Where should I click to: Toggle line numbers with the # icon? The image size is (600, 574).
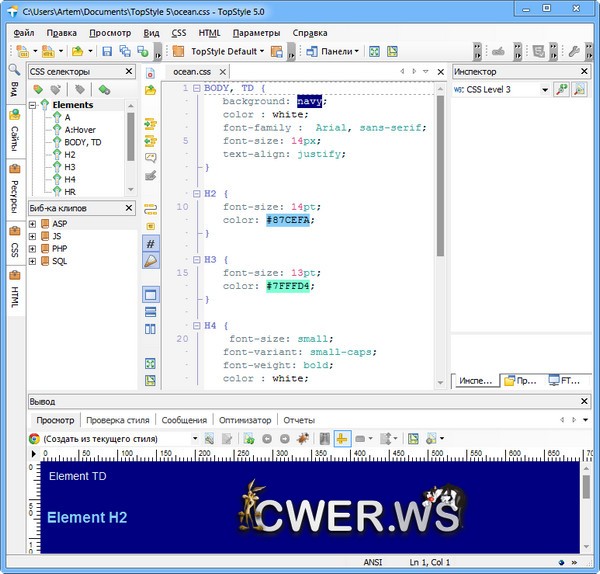tap(151, 243)
